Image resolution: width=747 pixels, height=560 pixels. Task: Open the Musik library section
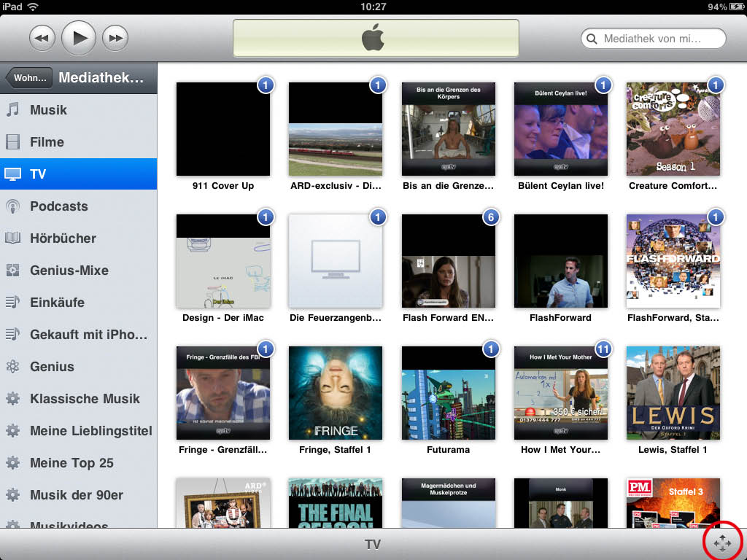click(79, 110)
